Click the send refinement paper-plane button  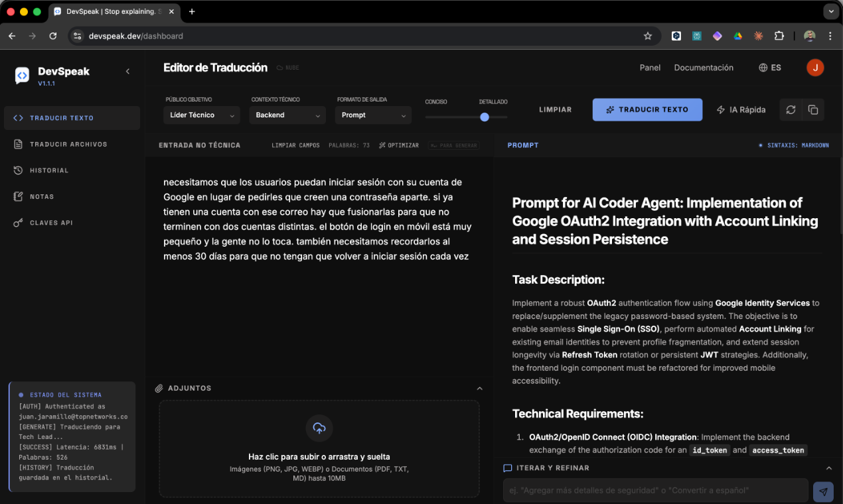[823, 491]
